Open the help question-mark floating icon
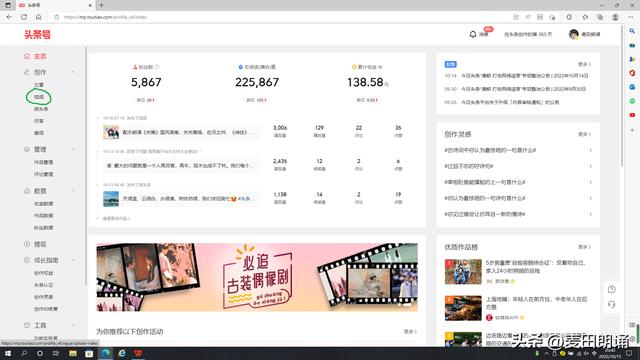 [611, 289]
